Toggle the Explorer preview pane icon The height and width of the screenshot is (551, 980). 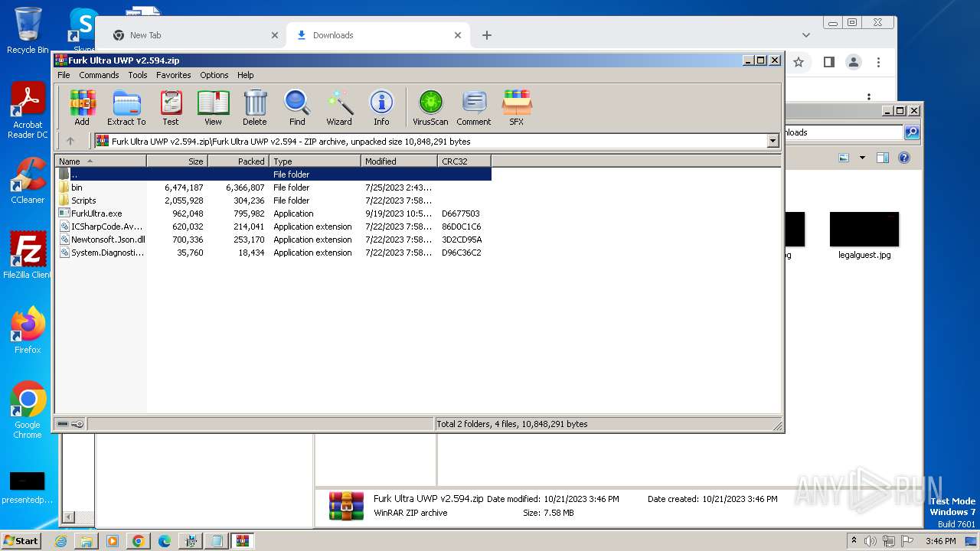[883, 158]
